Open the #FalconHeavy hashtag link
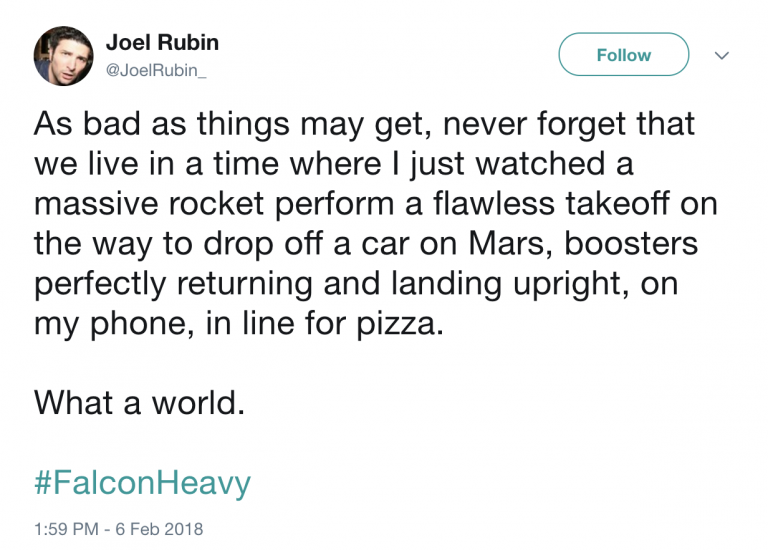This screenshot has height=550, width=768. pos(142,484)
